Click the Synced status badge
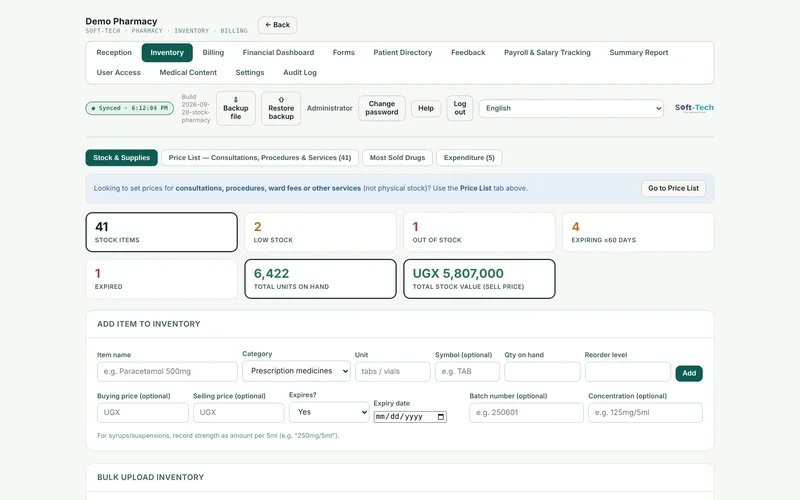This screenshot has height=500, width=800. (130, 108)
